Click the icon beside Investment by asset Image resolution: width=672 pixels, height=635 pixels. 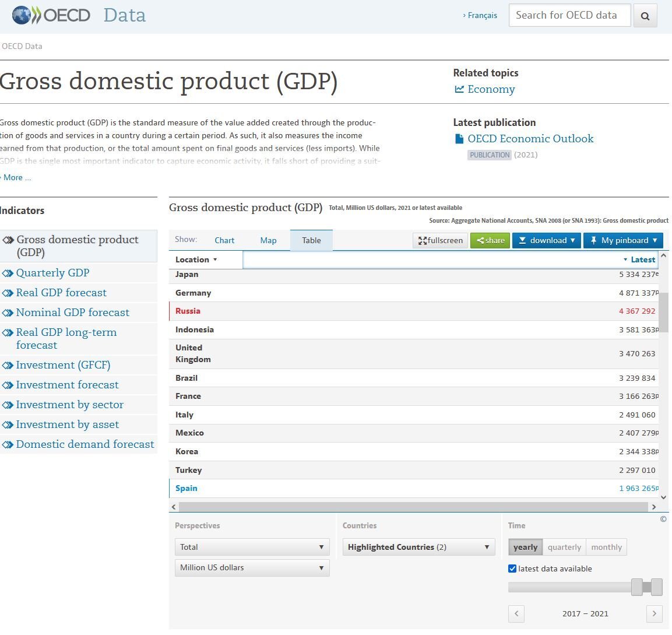pos(8,424)
